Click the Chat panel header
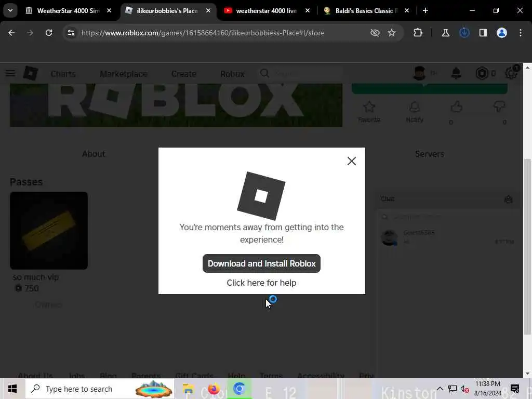Viewport: 532px width, 399px height. (448, 199)
